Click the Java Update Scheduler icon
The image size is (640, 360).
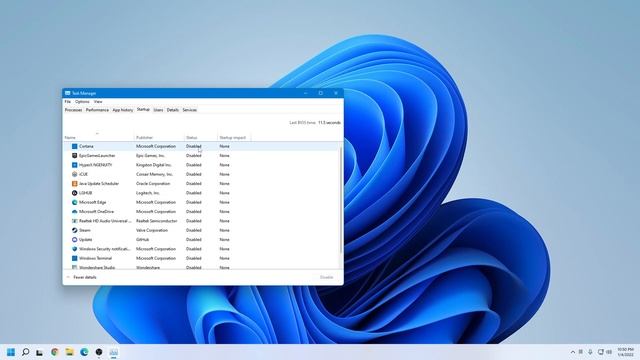coord(74,184)
